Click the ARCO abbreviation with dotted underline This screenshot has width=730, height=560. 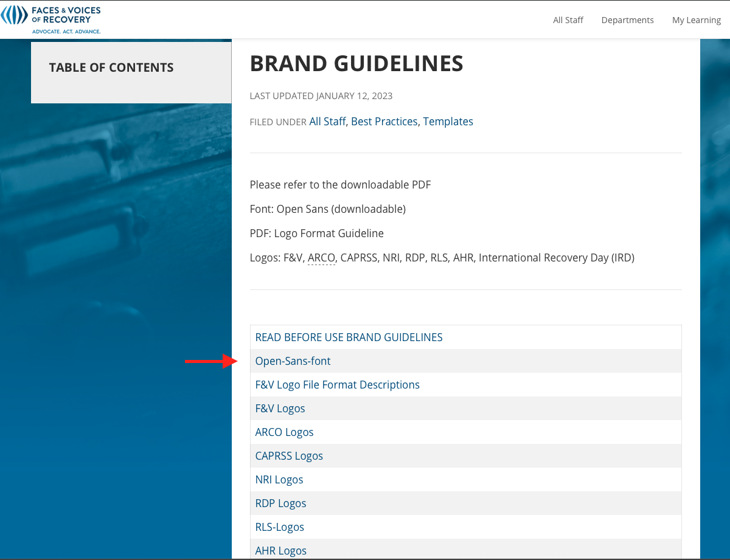pyautogui.click(x=321, y=258)
